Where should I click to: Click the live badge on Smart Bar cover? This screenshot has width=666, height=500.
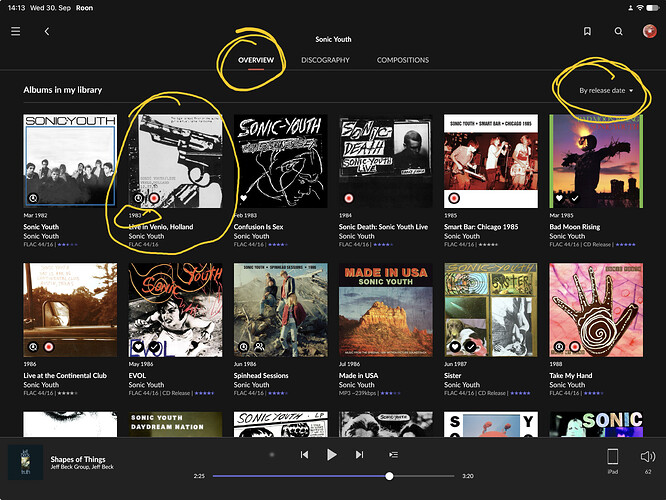coord(454,198)
